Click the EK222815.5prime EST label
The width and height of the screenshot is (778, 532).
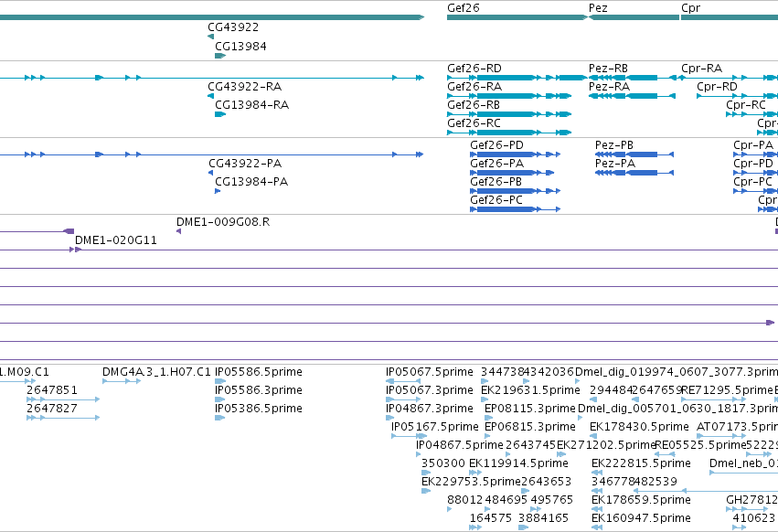pos(641,463)
